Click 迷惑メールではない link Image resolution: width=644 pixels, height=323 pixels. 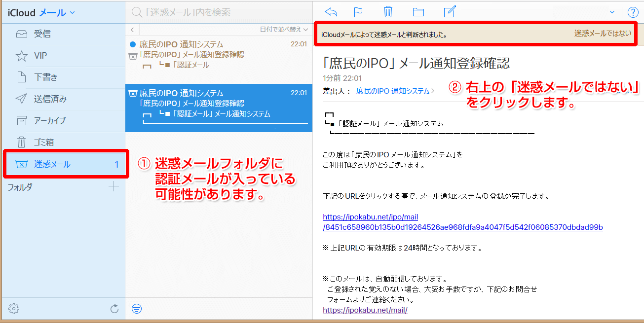point(603,34)
